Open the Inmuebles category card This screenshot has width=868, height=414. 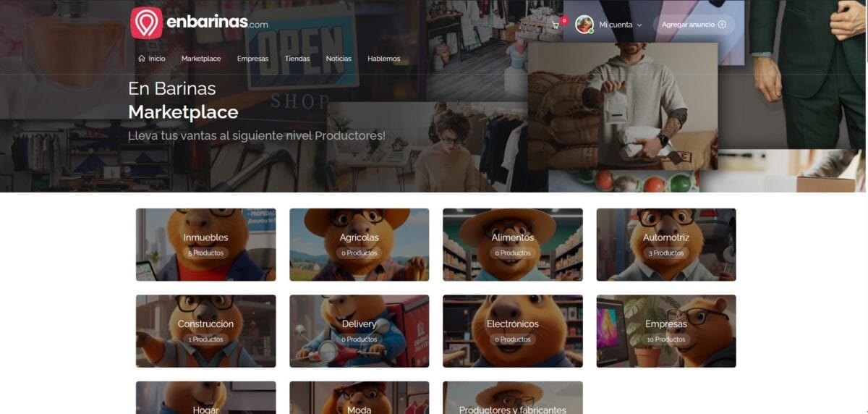click(205, 245)
